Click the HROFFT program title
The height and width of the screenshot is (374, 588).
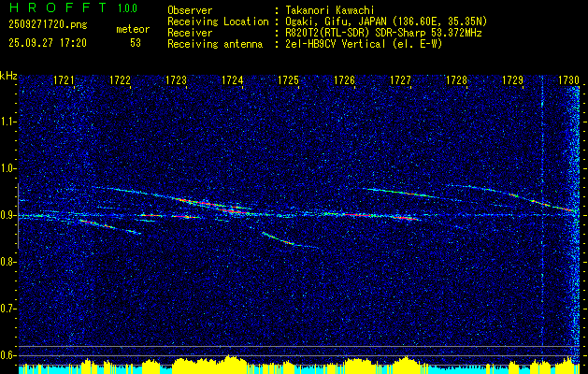[x=58, y=7]
